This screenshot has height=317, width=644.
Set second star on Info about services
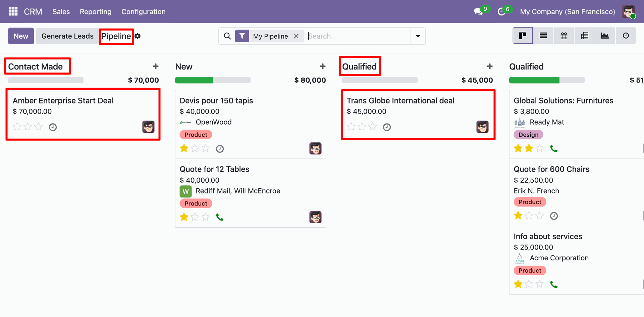tap(529, 284)
